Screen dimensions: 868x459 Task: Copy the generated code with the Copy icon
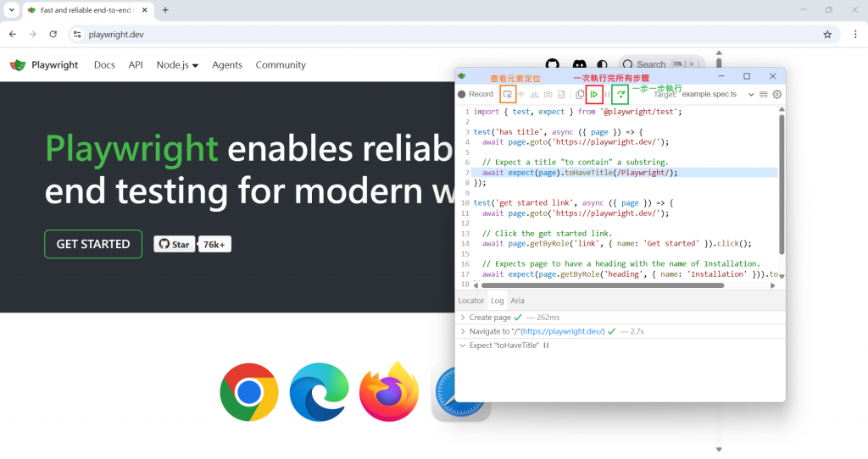580,95
